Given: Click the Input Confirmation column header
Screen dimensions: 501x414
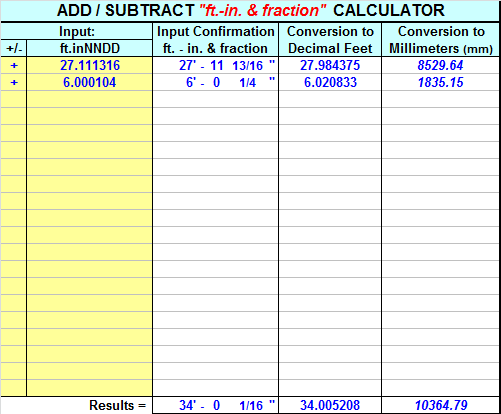Looking at the screenshot, I should click(x=215, y=40).
